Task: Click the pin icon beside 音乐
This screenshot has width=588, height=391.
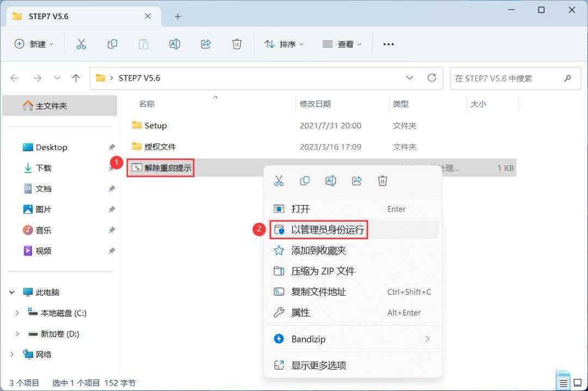Action: click(112, 230)
